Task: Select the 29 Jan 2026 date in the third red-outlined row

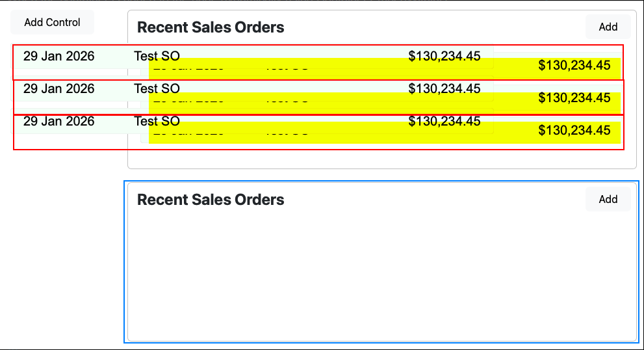Action: click(58, 122)
